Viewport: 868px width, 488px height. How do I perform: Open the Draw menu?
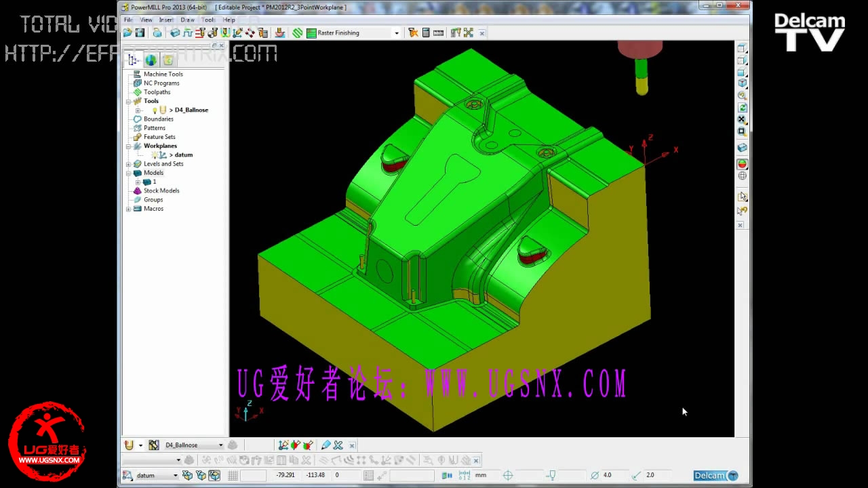[187, 20]
